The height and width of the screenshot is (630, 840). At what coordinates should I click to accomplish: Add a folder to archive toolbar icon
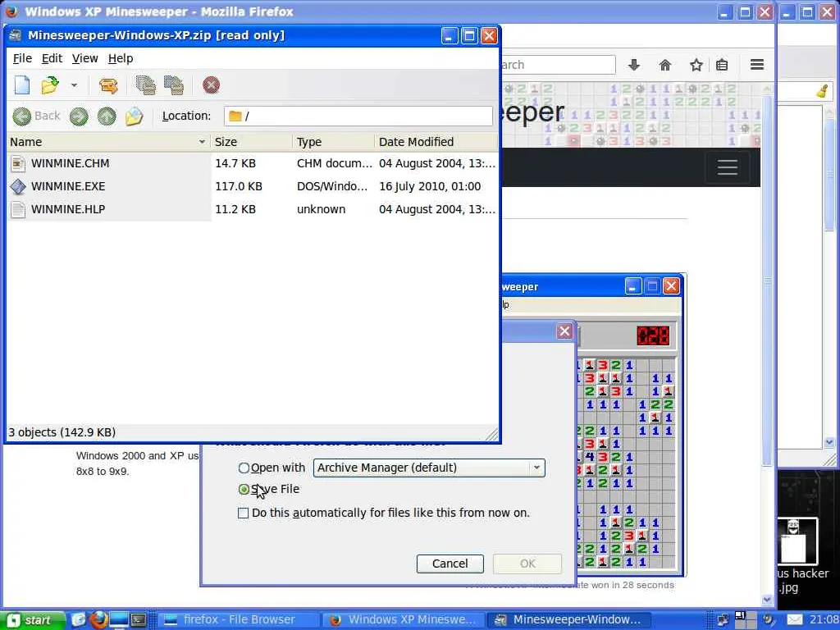[174, 85]
